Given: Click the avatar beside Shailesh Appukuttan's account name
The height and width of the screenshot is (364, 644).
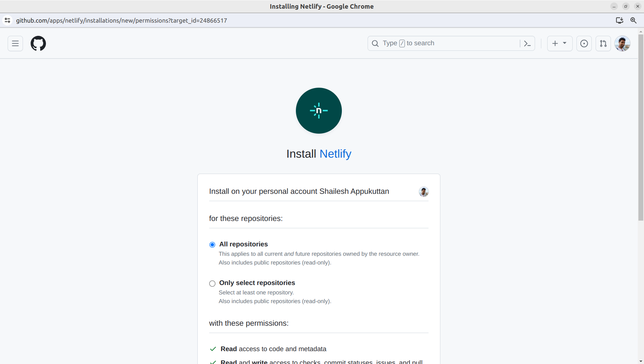Looking at the screenshot, I should [x=423, y=191].
